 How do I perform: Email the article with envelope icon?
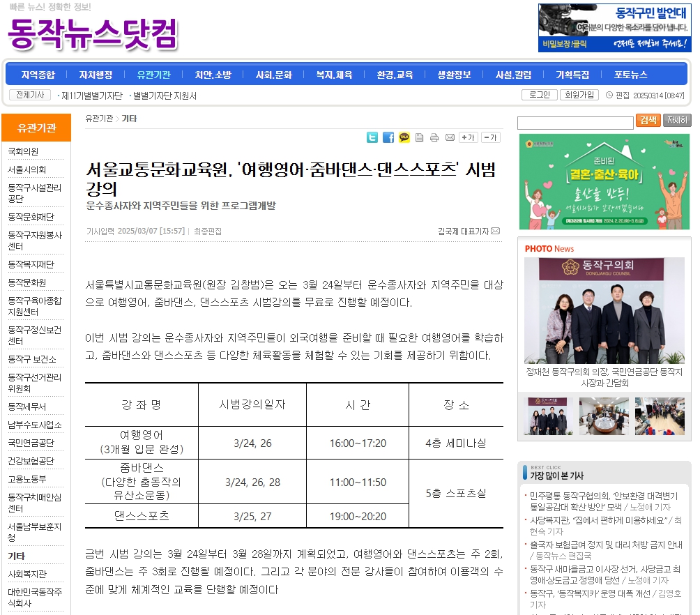click(x=450, y=137)
